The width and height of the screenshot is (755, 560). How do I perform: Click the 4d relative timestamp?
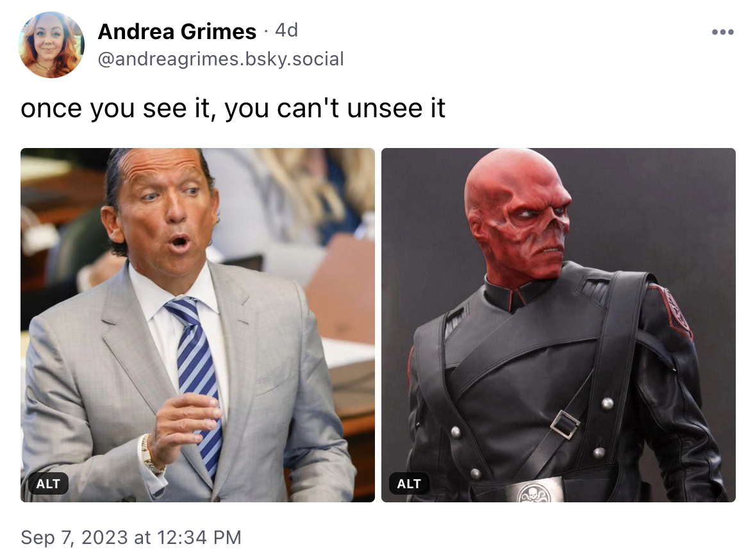click(x=286, y=31)
